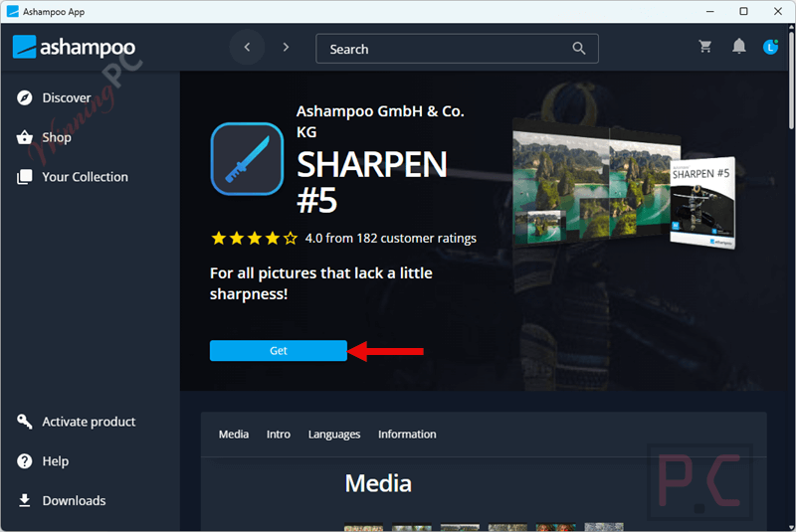Click the blue Get button
The width and height of the screenshot is (796, 532).
pos(279,350)
